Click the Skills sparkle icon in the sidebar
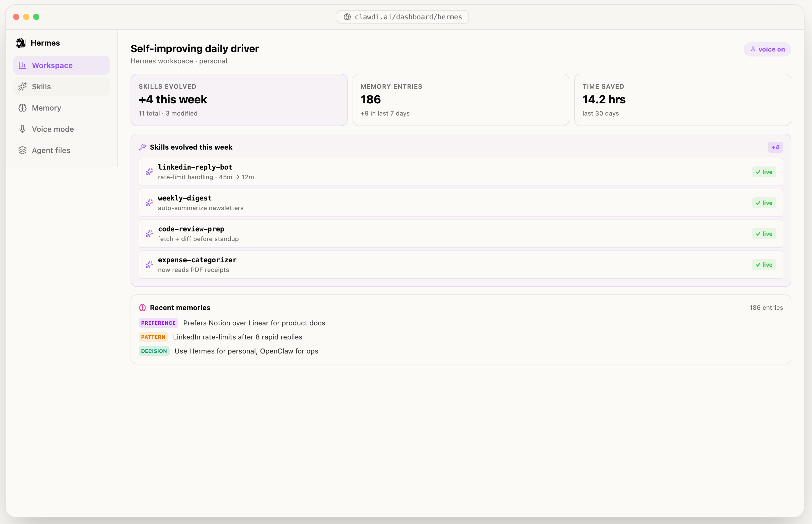 pyautogui.click(x=22, y=87)
